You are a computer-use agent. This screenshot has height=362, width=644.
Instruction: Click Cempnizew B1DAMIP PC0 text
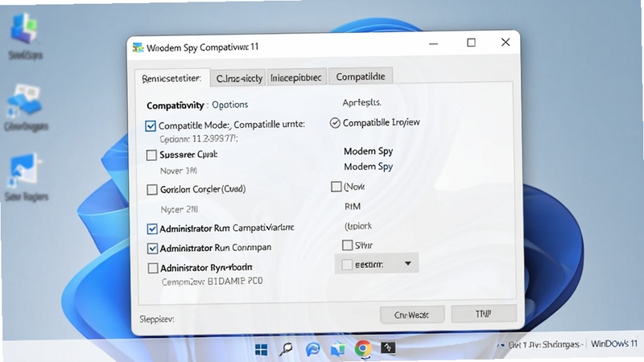coord(213,282)
